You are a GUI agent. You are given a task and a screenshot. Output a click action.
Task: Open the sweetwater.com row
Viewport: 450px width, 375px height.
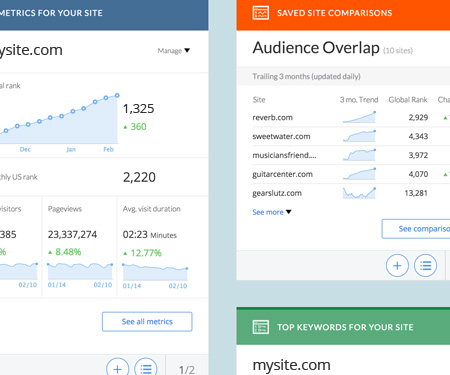point(351,136)
